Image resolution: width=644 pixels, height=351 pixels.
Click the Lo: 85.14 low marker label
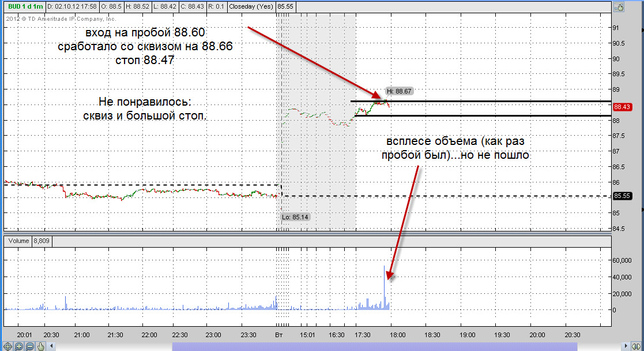(295, 217)
